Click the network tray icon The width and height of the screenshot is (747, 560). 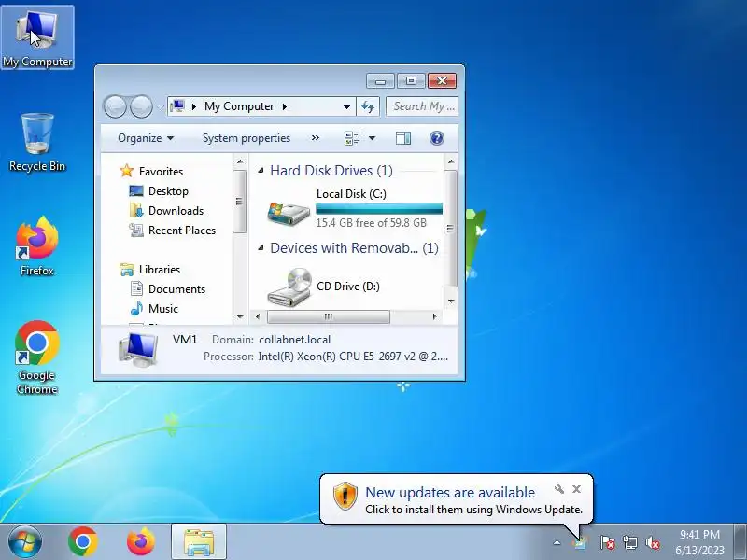tap(629, 542)
